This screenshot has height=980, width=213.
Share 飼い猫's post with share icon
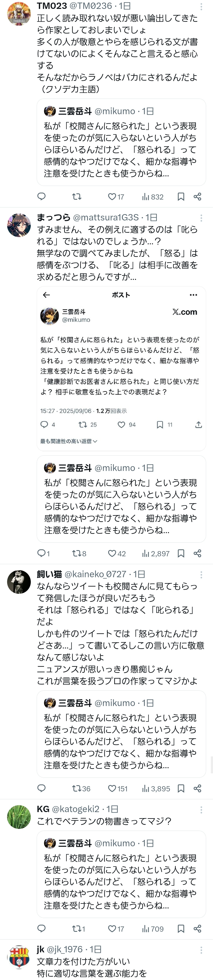pyautogui.click(x=197, y=789)
